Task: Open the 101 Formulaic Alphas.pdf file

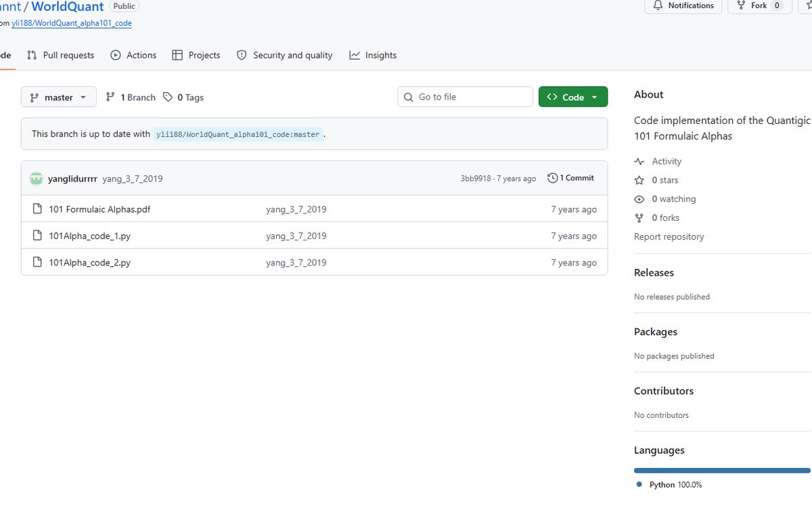Action: click(99, 209)
